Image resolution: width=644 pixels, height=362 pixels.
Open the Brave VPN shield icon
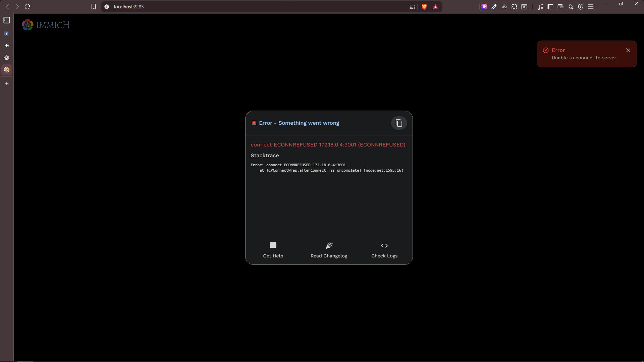click(581, 7)
